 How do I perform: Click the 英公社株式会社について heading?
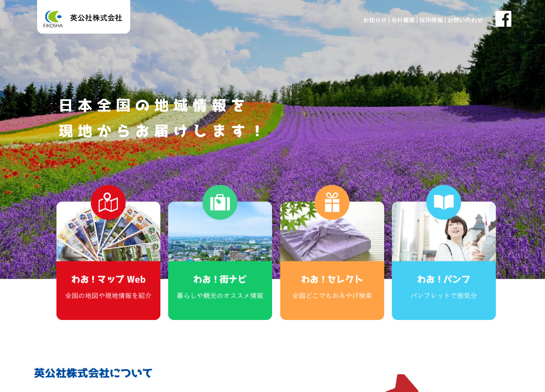point(93,373)
